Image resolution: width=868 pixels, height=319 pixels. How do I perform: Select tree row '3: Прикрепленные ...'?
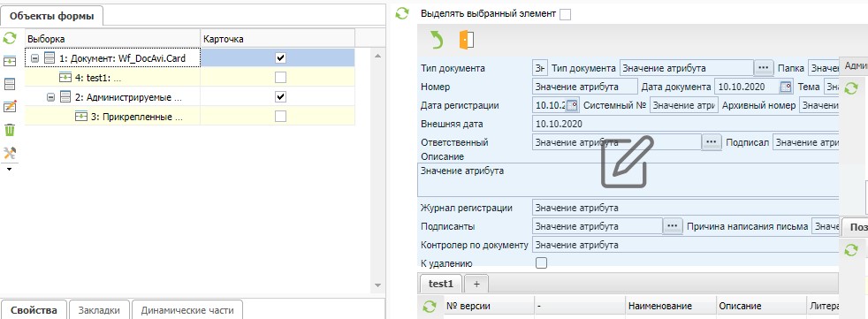pos(189,117)
